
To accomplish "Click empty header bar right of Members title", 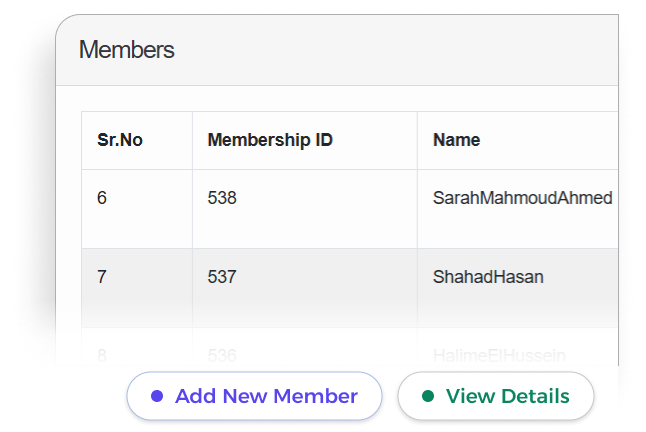I will pos(400,50).
